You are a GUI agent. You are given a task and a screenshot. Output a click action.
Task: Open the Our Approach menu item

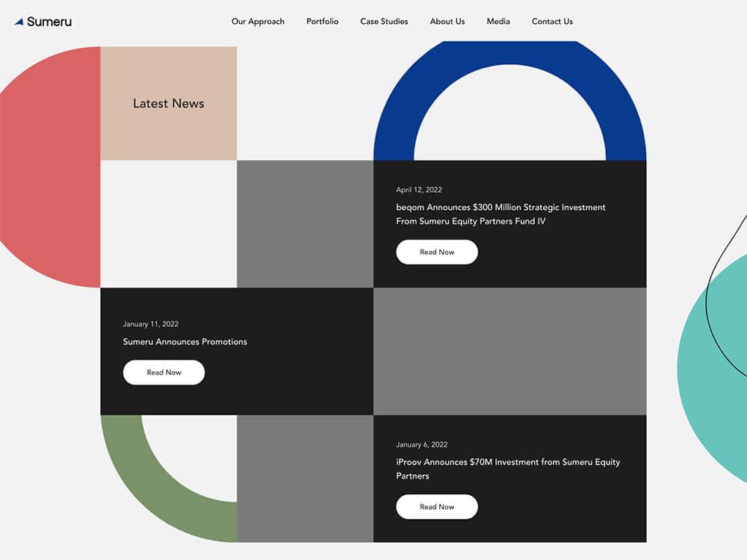click(258, 22)
